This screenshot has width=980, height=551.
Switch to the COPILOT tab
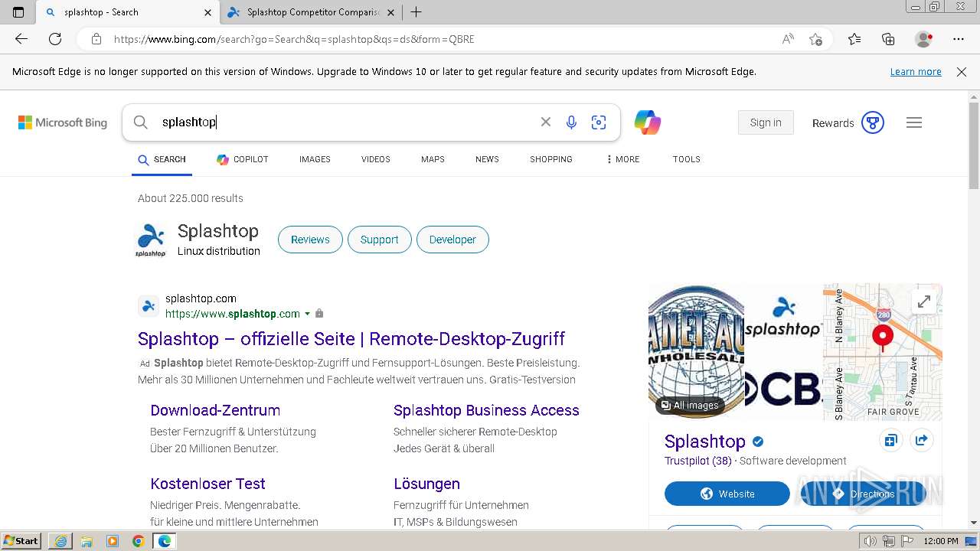pyautogui.click(x=243, y=159)
